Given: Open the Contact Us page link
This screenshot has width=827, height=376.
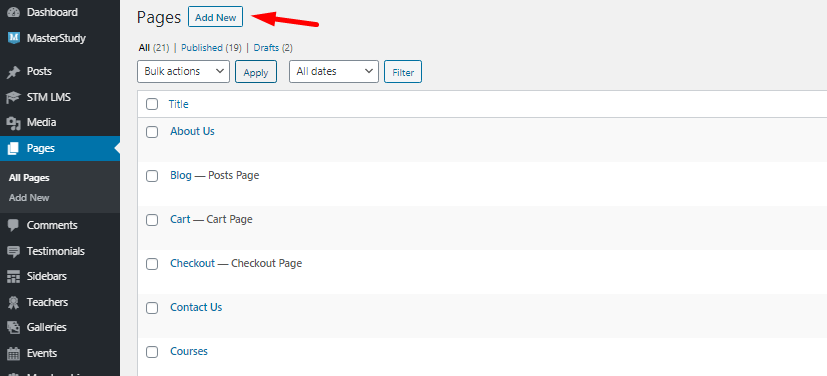Looking at the screenshot, I should click(x=196, y=307).
